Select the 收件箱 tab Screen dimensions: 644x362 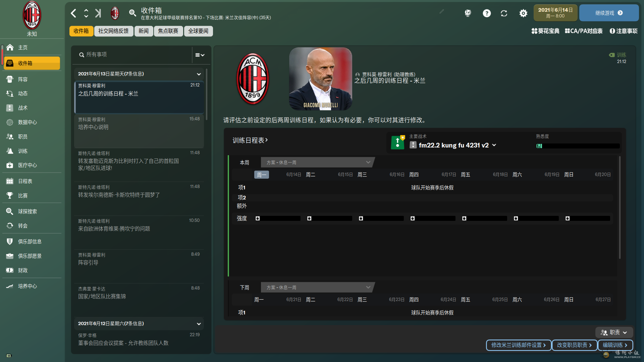click(81, 31)
